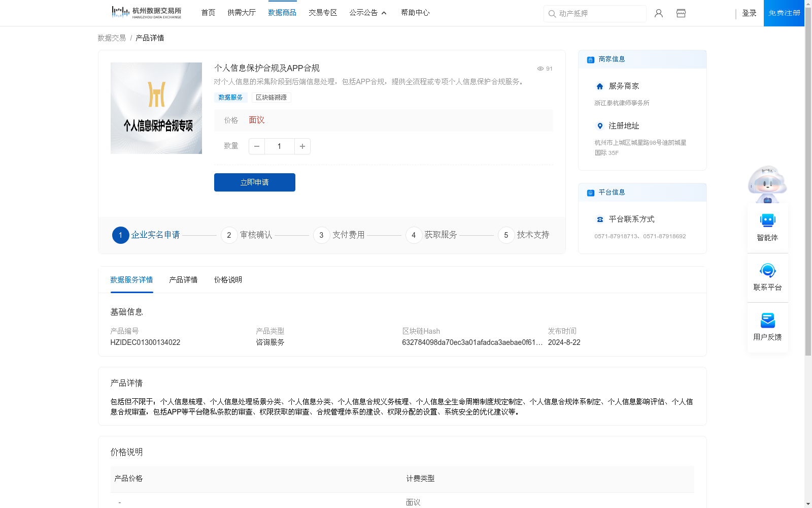This screenshot has height=508, width=812.
Task: Open the 智能体 assistant icon
Action: tap(767, 220)
